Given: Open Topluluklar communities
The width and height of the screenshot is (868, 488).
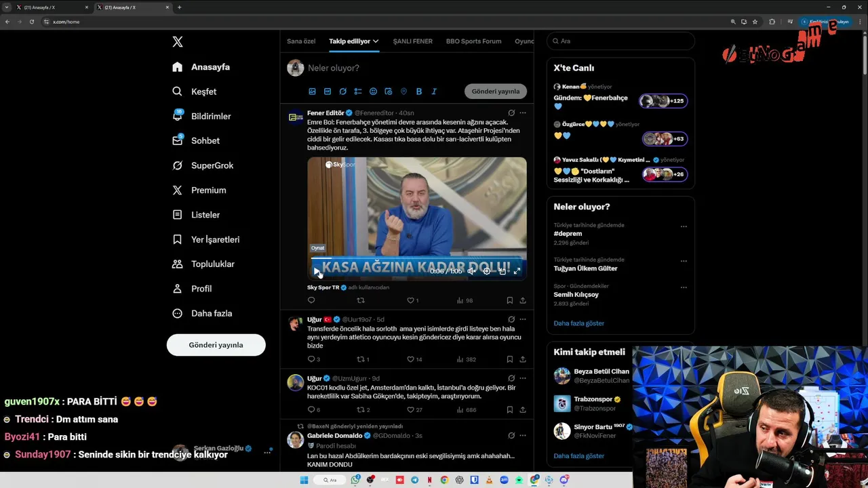Looking at the screenshot, I should click(203, 264).
